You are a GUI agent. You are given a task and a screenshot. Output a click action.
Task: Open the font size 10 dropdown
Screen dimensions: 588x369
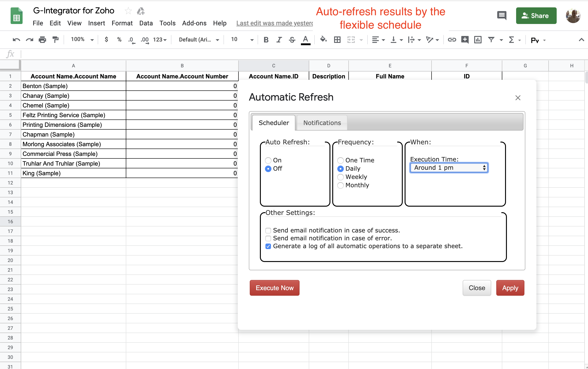point(242,39)
